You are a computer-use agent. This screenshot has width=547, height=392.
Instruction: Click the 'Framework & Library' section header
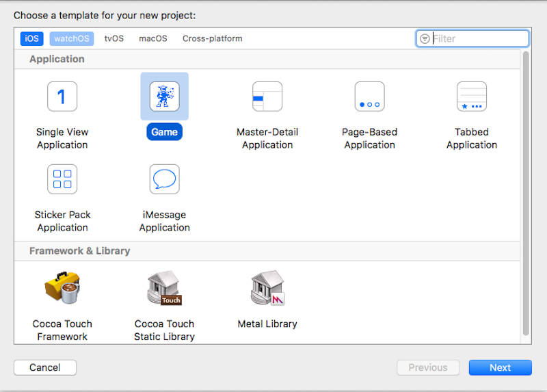pos(79,251)
